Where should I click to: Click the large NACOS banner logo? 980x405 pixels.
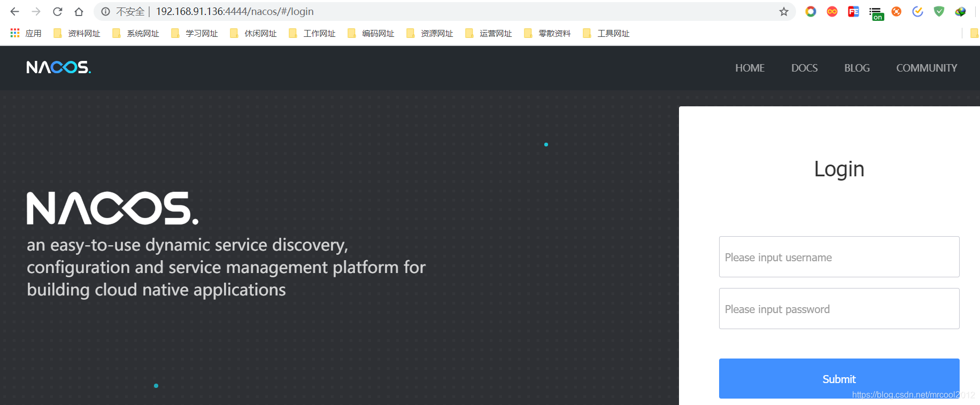click(x=113, y=208)
